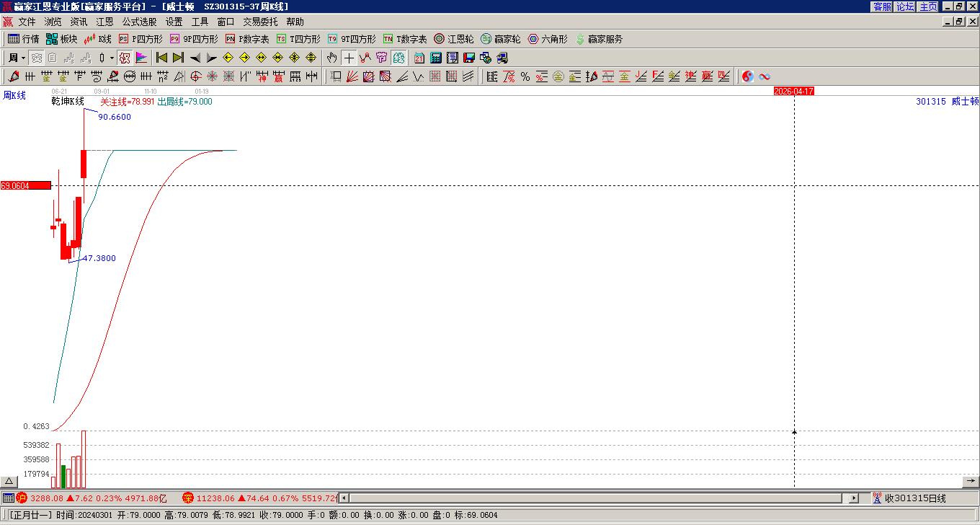Open the 板块 sector view

click(61, 39)
